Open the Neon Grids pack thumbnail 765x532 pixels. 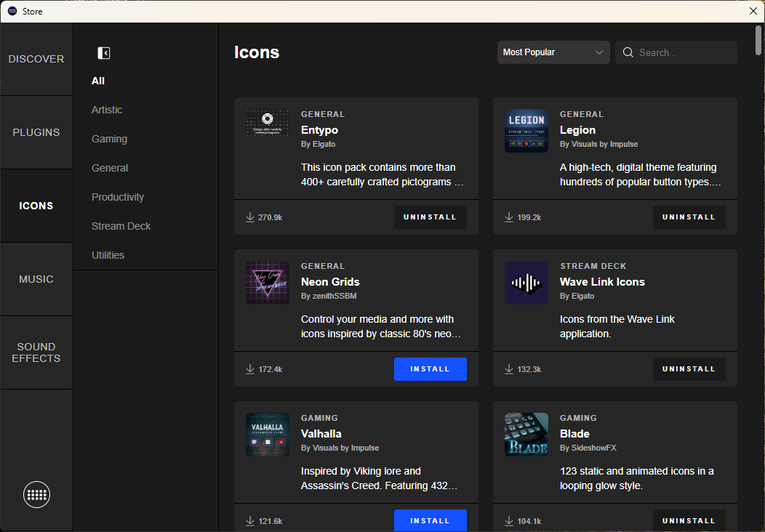268,282
